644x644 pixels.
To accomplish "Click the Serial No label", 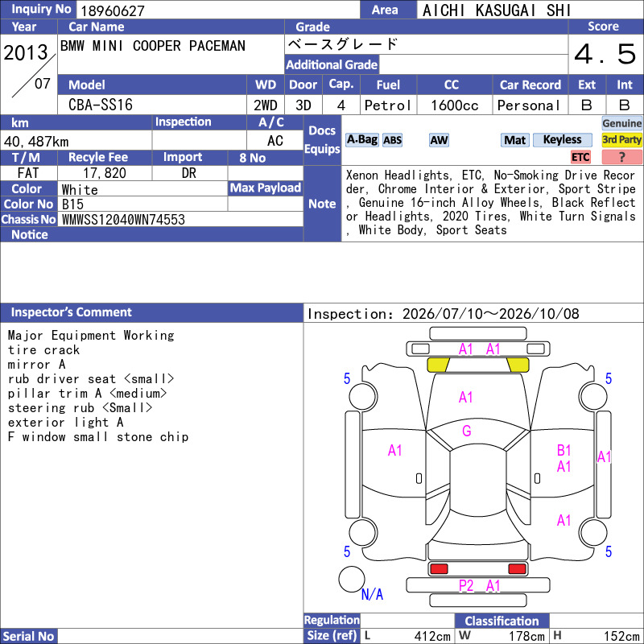I will [x=29, y=636].
